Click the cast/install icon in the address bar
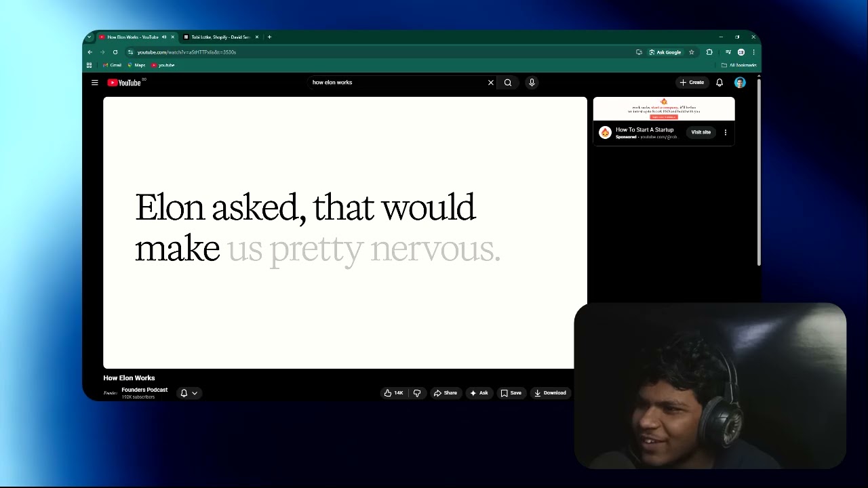The height and width of the screenshot is (488, 868). pyautogui.click(x=639, y=52)
